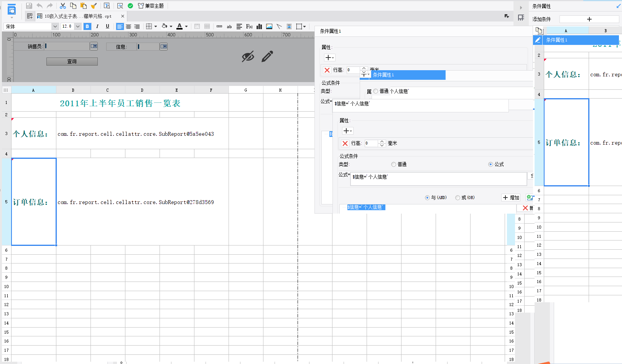Insert rich text with the lines icon
The image size is (622, 364).
[239, 26]
